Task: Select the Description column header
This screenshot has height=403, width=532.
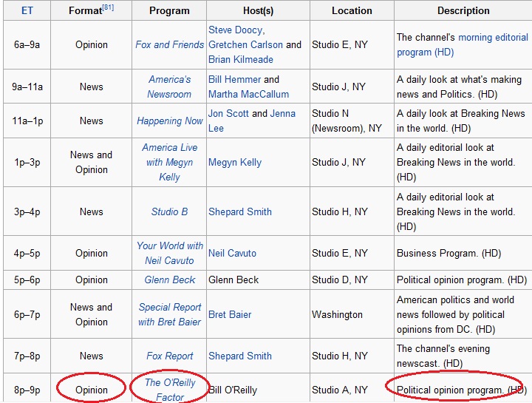Action: point(463,10)
